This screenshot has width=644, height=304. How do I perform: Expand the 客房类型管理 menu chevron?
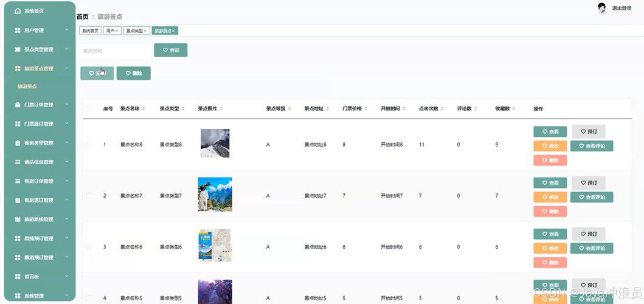click(x=66, y=142)
